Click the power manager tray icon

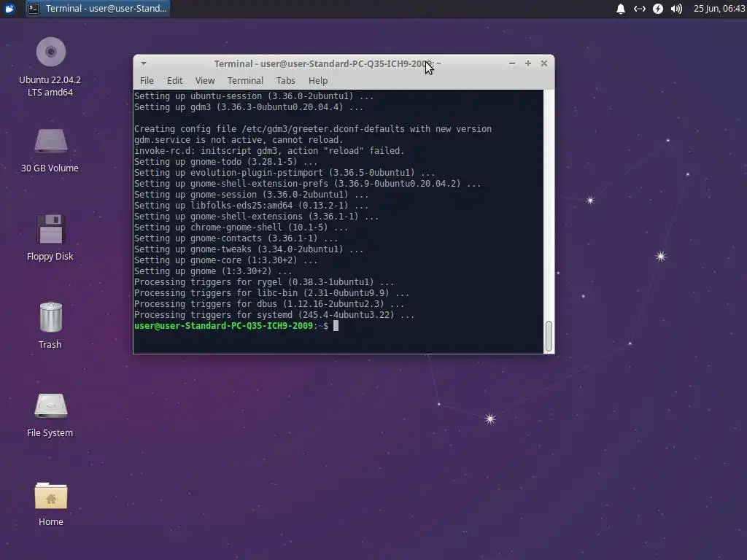(x=658, y=9)
